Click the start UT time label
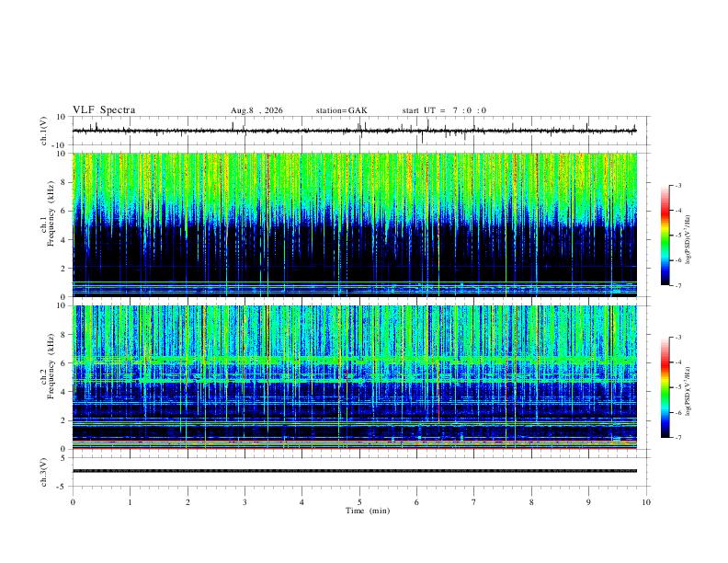This screenshot has width=728, height=563. 444,110
